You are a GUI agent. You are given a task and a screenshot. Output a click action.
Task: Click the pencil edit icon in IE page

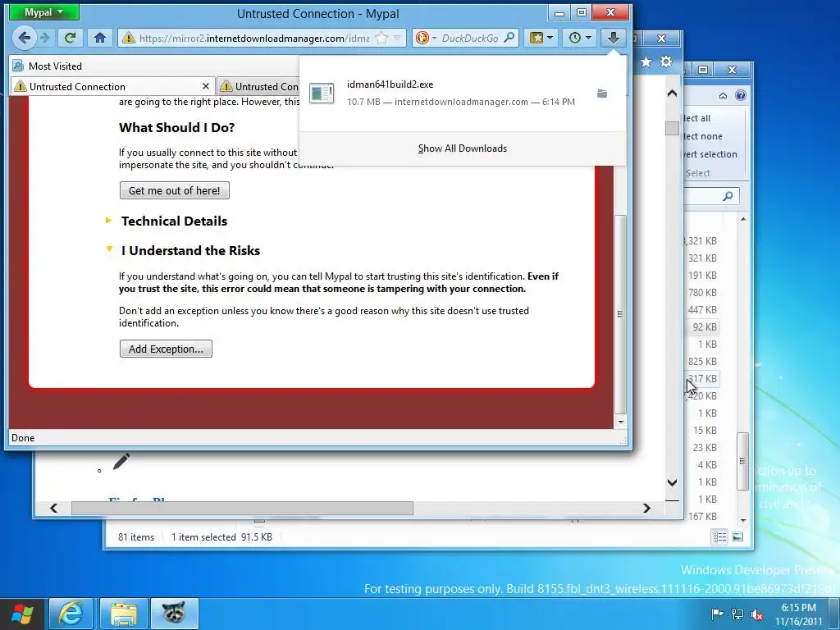tap(121, 461)
